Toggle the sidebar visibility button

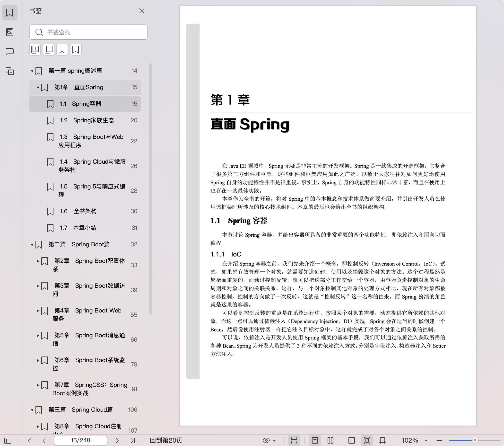coord(8,441)
